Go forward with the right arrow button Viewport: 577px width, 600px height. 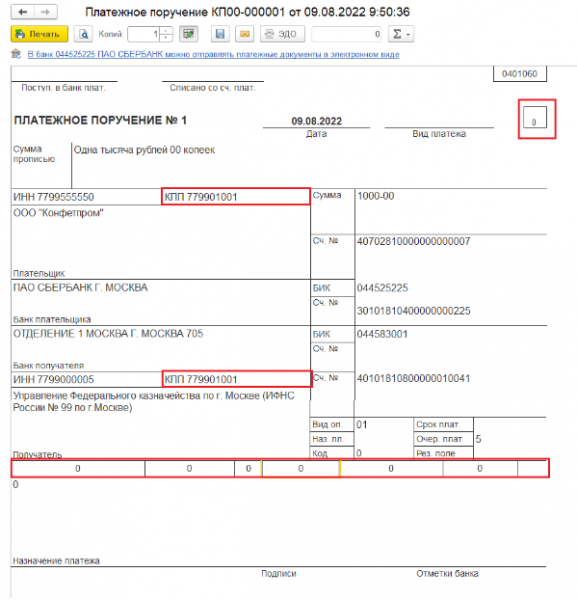pos(46,12)
